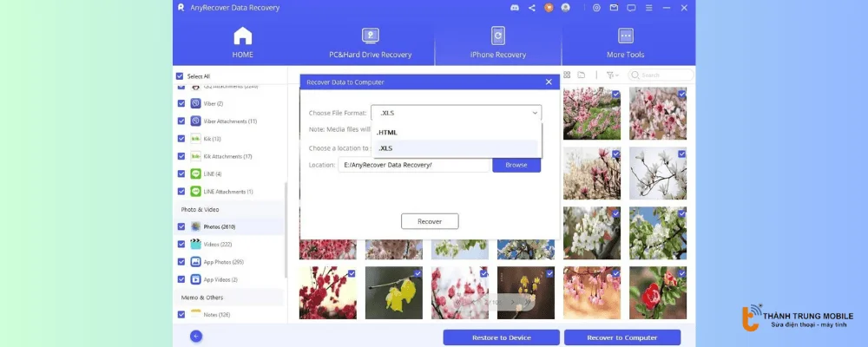Image resolution: width=868 pixels, height=347 pixels.
Task: Open the mail feedback icon
Action: (x=614, y=8)
